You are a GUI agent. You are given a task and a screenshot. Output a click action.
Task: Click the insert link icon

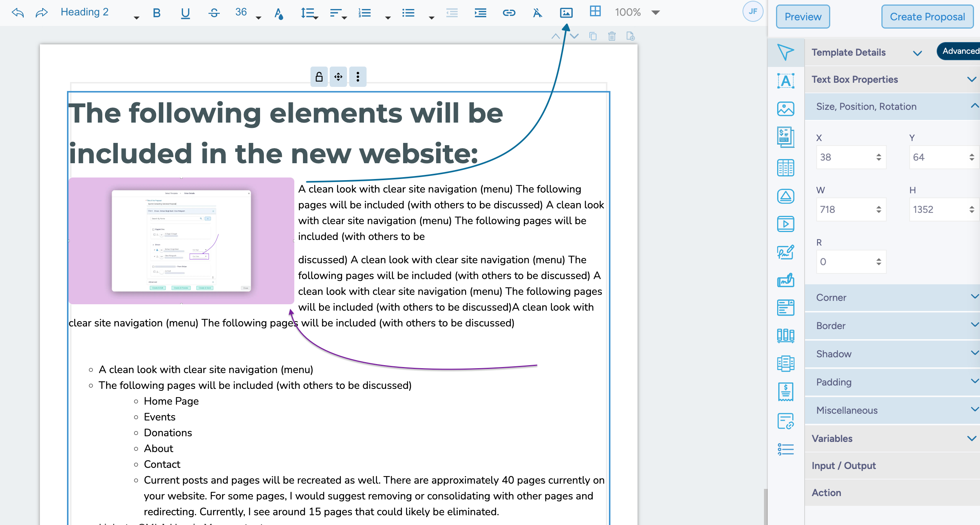point(509,12)
